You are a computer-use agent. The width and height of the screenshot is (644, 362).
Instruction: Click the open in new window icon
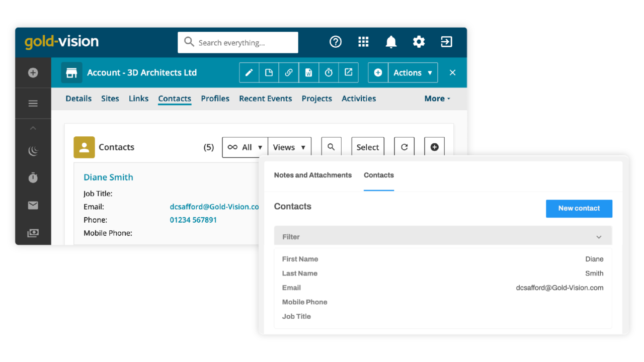[x=348, y=73]
